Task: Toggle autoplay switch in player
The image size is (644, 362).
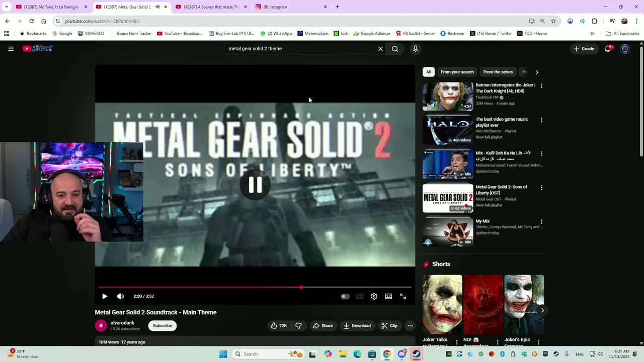Action: pyautogui.click(x=345, y=296)
